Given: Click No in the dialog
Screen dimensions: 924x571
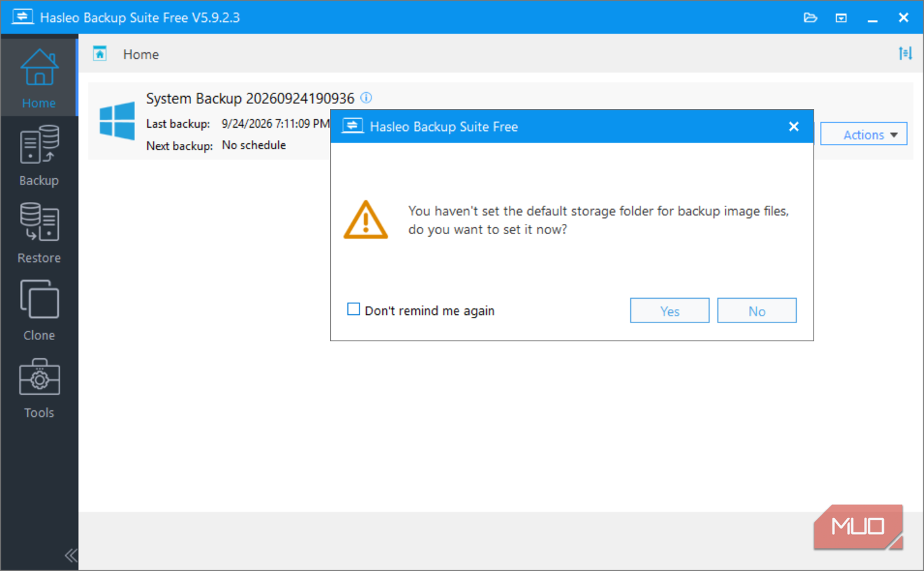Looking at the screenshot, I should (x=757, y=311).
